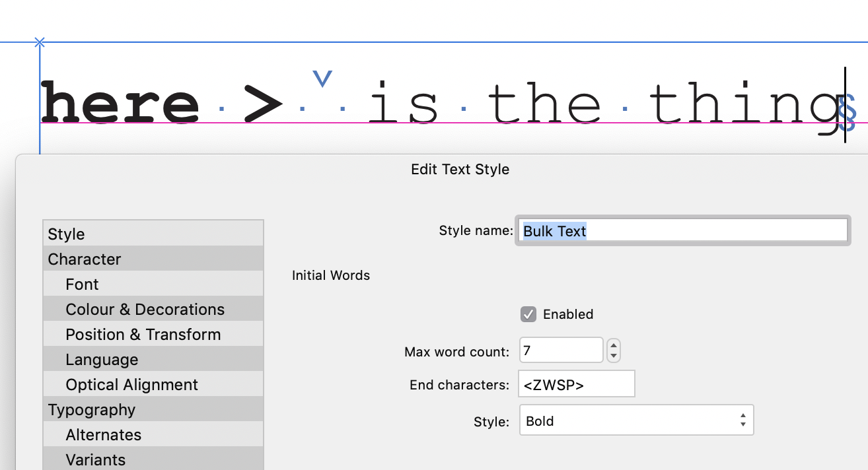Increment Max word count with up arrow
This screenshot has width=868, height=470.
pos(613,345)
